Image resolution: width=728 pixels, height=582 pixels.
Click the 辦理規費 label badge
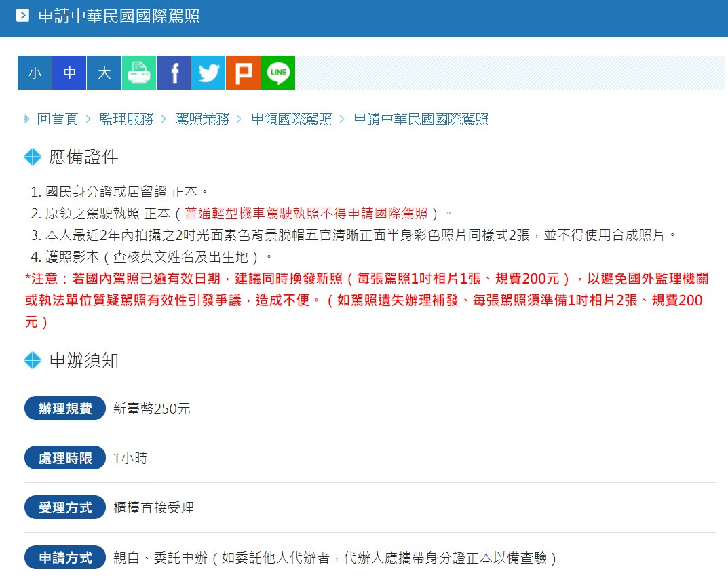click(65, 409)
